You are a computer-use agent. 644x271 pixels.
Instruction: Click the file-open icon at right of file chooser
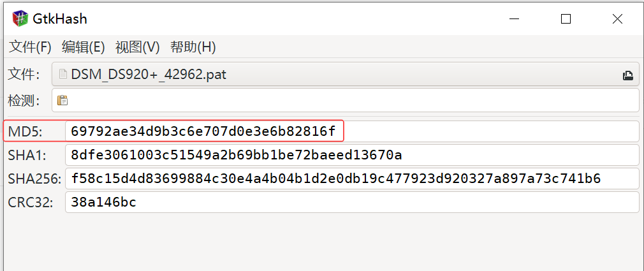[x=627, y=75]
